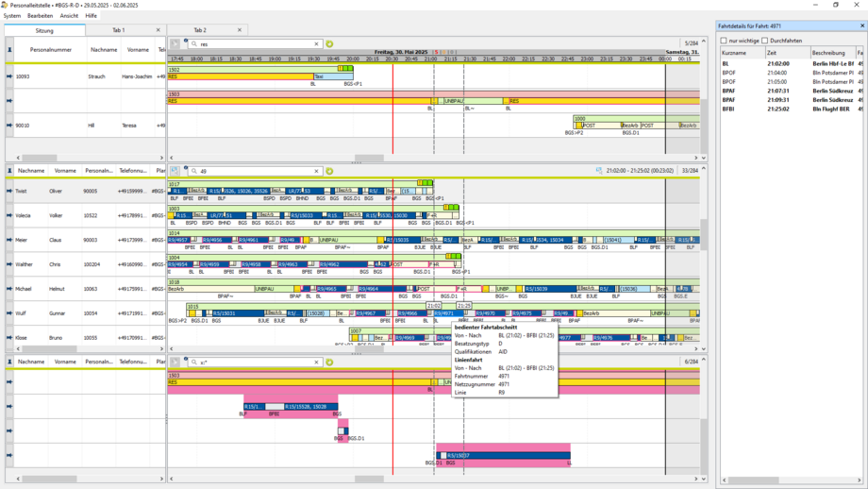Click the pin icon in Claus Meier's row
The height and width of the screenshot is (489, 868).
(9, 240)
